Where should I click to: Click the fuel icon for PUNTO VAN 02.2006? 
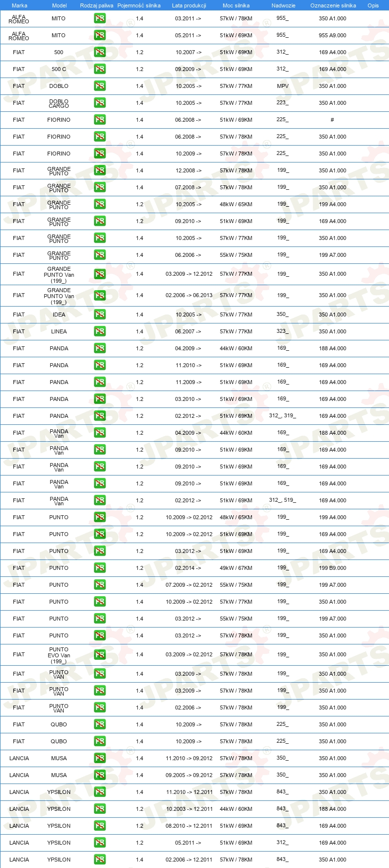(99, 708)
